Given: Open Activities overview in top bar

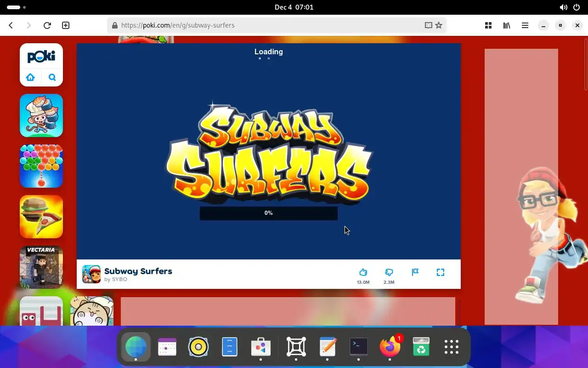Looking at the screenshot, I should 17,7.
